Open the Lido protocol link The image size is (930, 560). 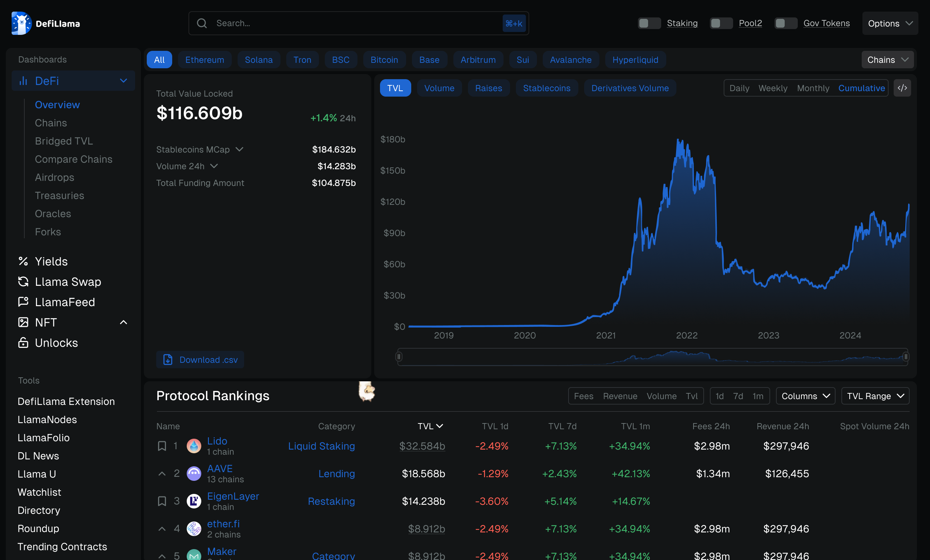tap(217, 441)
